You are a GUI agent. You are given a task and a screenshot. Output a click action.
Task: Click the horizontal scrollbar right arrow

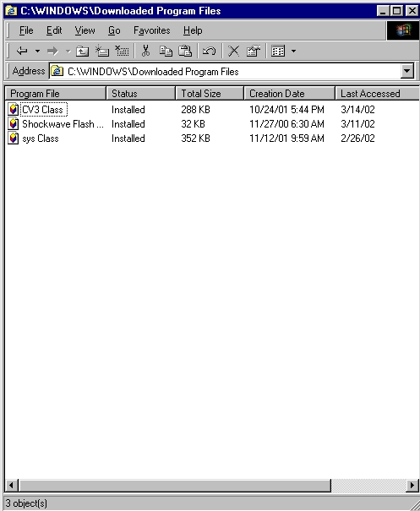click(412, 486)
